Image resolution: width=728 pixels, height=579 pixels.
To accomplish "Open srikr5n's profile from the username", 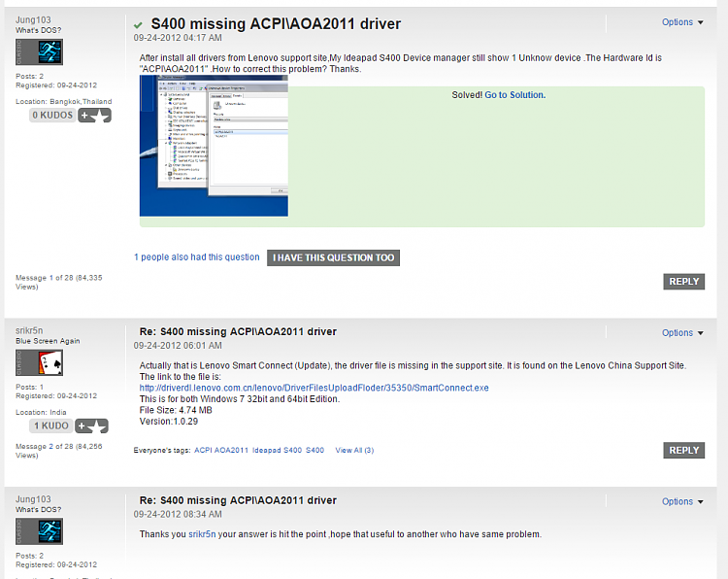I will pyautogui.click(x=29, y=330).
